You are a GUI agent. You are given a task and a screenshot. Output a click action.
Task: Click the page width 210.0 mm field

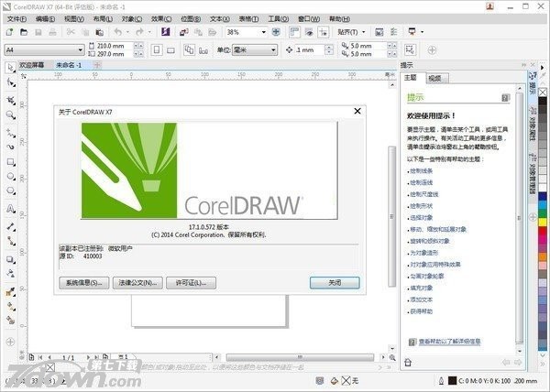point(114,46)
